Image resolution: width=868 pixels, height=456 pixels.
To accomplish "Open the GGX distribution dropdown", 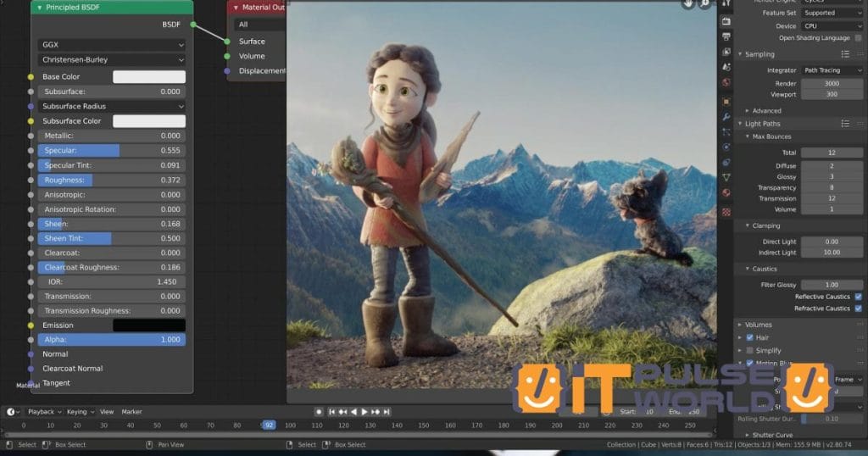I will pos(111,45).
